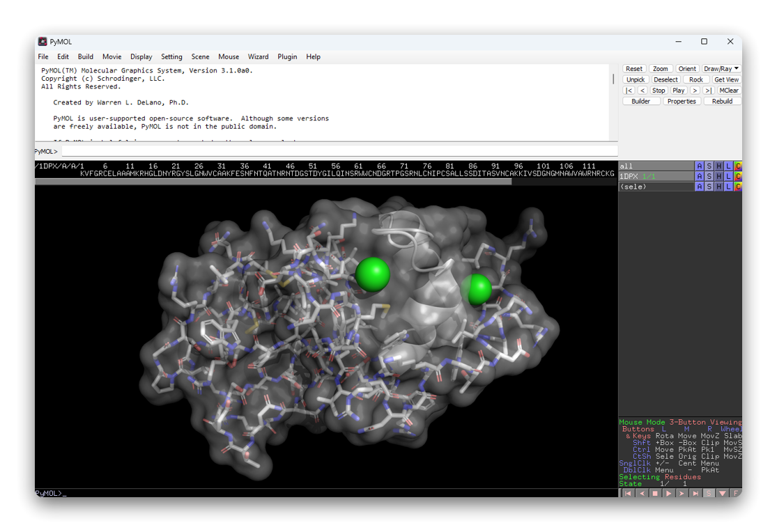
Task: Click step-forward icon in bottom playback bar
Action: pos(682,494)
